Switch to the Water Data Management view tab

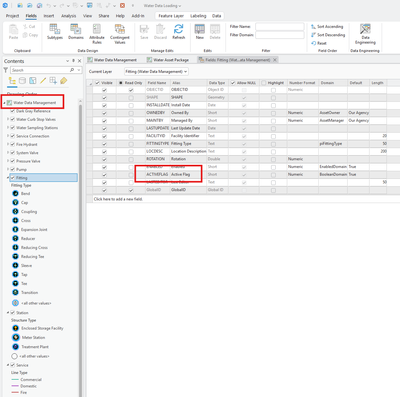[x=112, y=60]
